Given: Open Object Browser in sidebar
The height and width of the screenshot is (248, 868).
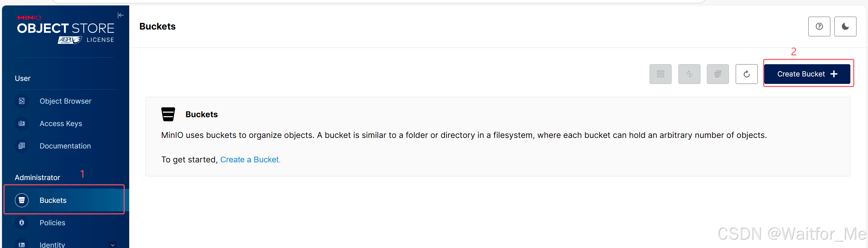Looking at the screenshot, I should (x=65, y=101).
